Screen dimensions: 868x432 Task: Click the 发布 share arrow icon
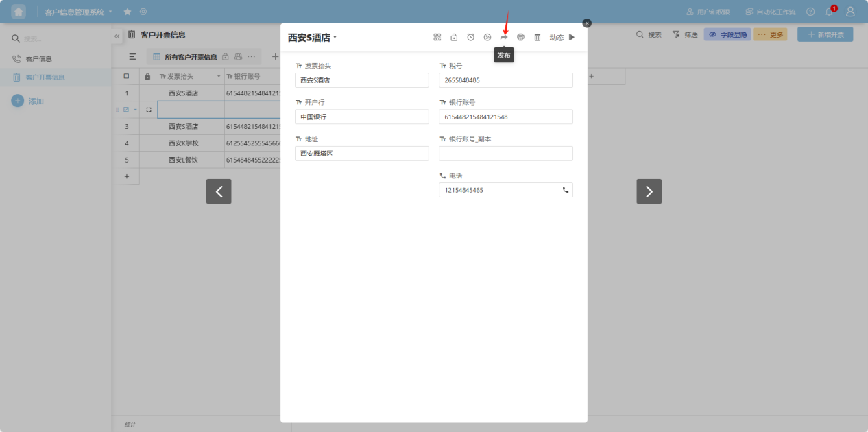pyautogui.click(x=504, y=37)
